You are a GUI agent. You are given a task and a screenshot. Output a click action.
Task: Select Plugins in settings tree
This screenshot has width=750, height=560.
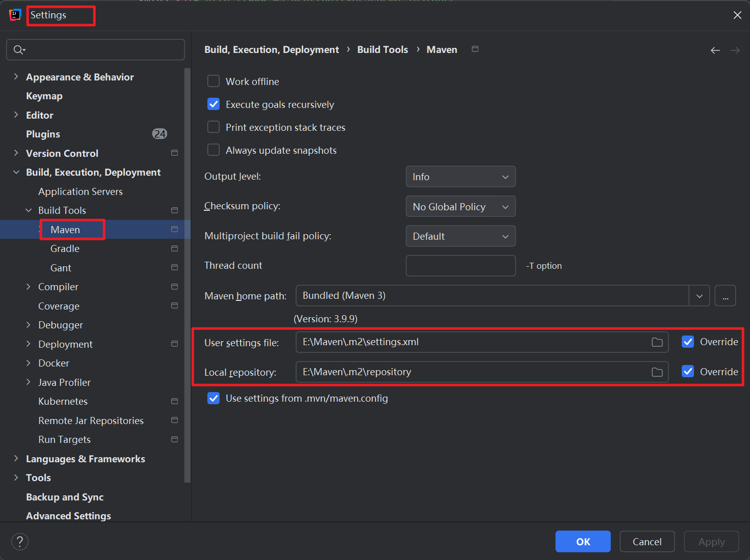point(43,134)
